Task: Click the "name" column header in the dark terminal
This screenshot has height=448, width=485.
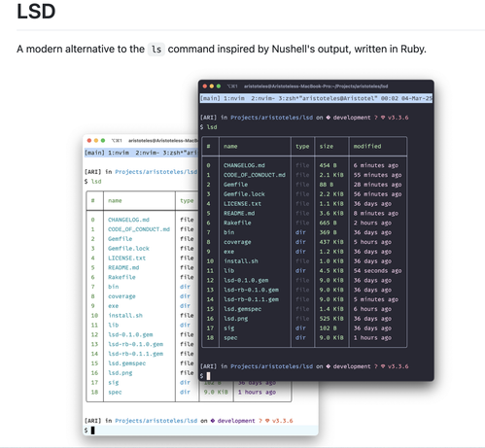Action: (x=230, y=147)
